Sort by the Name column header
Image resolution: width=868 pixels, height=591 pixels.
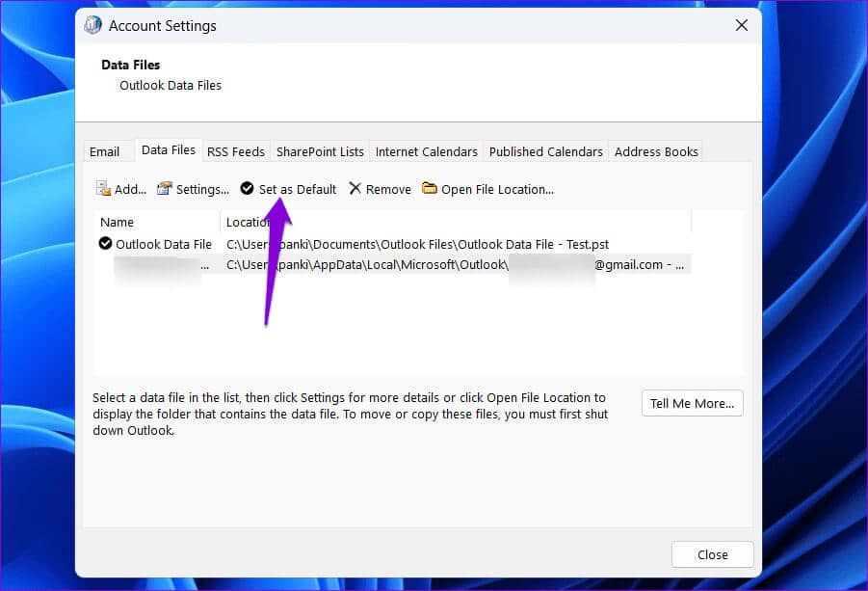[x=157, y=222]
